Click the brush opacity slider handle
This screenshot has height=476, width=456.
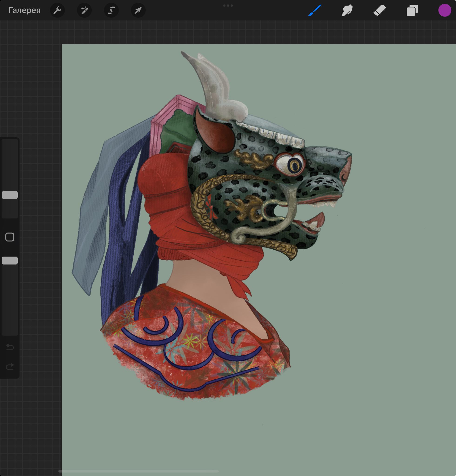[10, 261]
